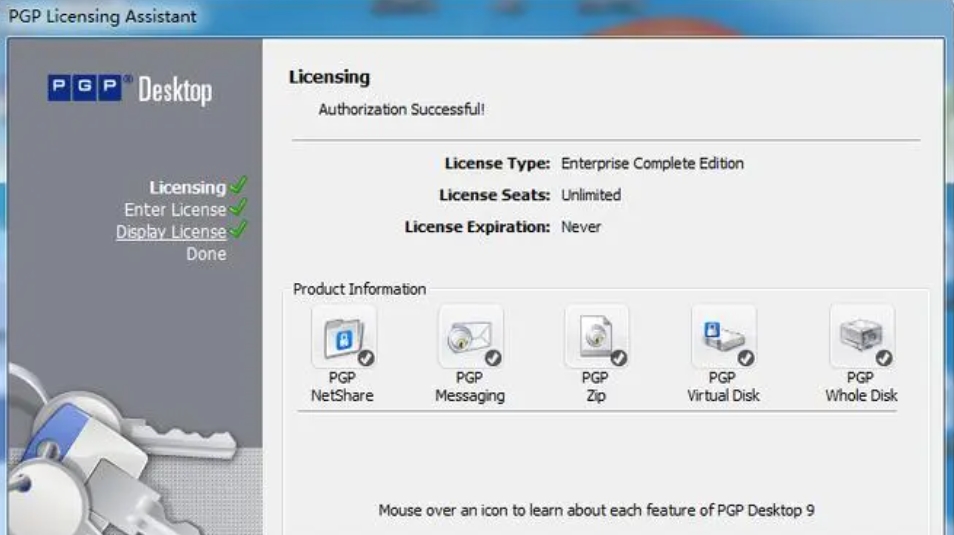Click the "Product Information" group label
Image resolution: width=954 pixels, height=535 pixels.
click(x=360, y=289)
